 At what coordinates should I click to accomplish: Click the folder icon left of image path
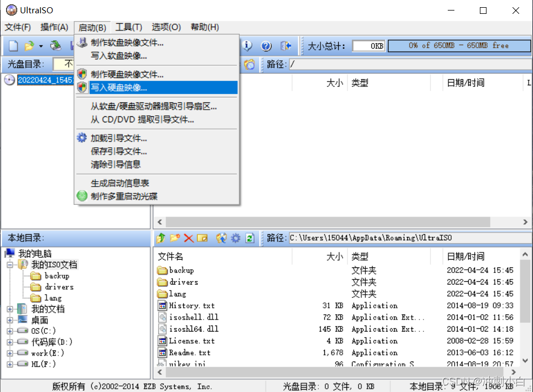249,64
